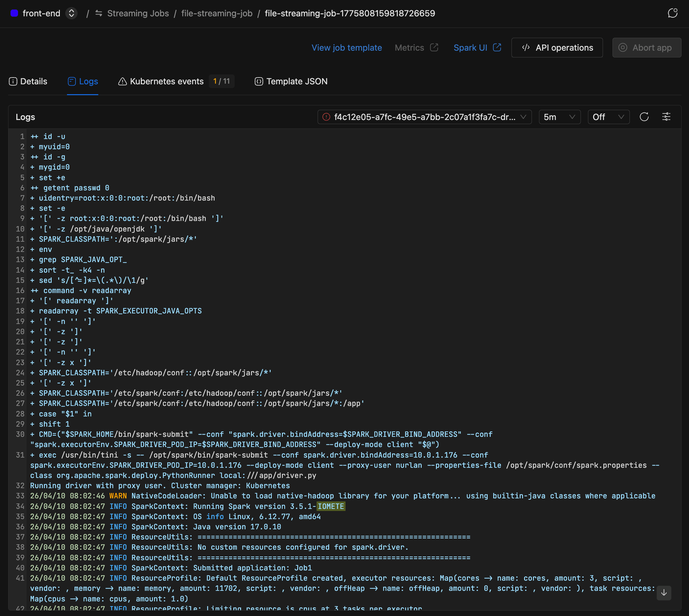Screen dimensions: 689x616
Task: Click the Spark UI external link icon
Action: [x=497, y=48]
